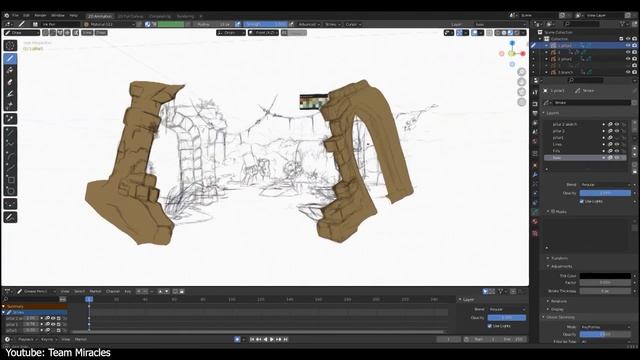Select the Annotate tool at the toolbar's bottom
The width and height of the screenshot is (640, 360).
pyautogui.click(x=10, y=217)
